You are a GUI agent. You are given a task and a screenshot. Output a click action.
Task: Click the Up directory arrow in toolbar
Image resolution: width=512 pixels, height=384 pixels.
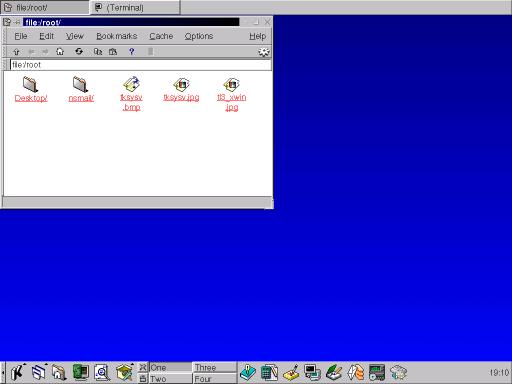pyautogui.click(x=16, y=52)
